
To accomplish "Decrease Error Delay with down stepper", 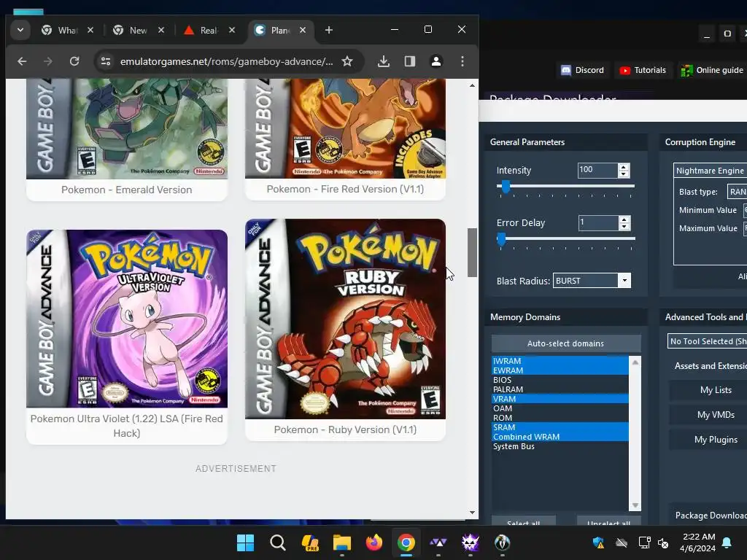I will [624, 227].
